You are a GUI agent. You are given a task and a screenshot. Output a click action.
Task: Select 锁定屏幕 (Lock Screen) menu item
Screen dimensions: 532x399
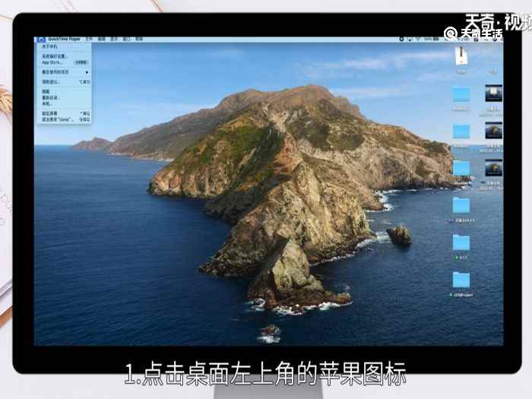(49, 113)
